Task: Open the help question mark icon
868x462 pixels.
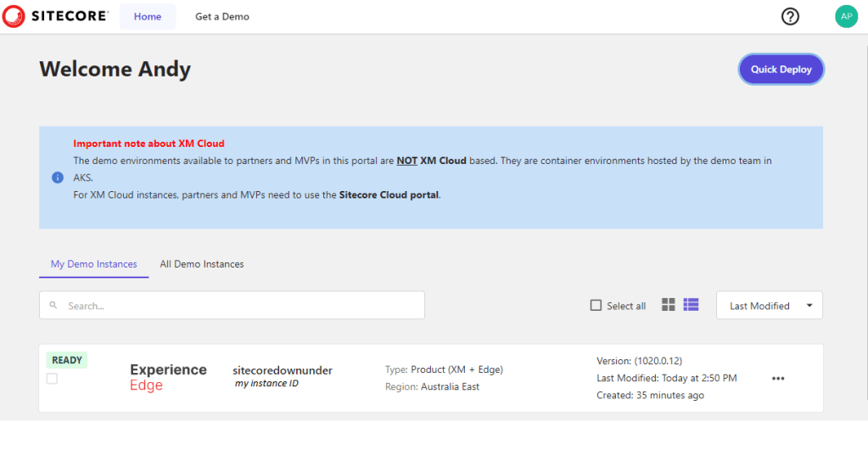Action: coord(790,16)
